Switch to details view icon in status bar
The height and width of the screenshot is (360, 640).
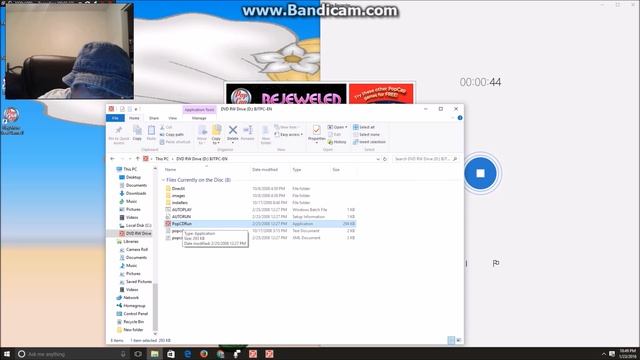click(451, 340)
